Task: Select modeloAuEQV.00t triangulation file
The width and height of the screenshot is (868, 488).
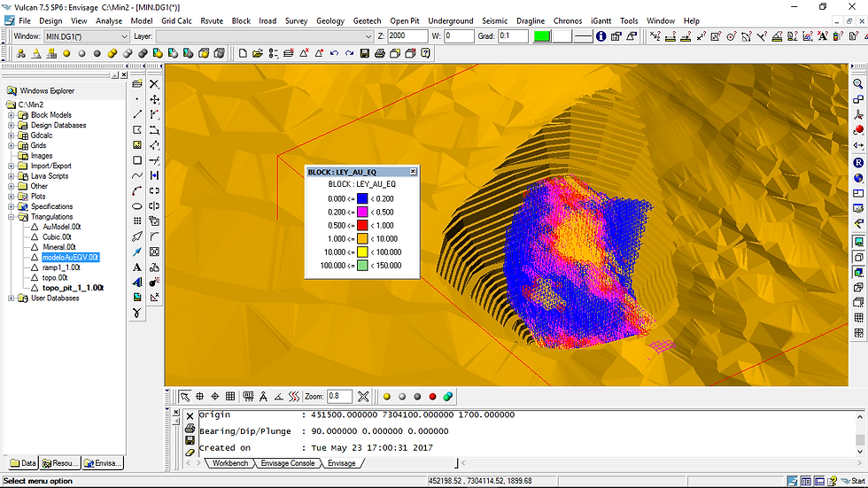Action: tap(70, 257)
